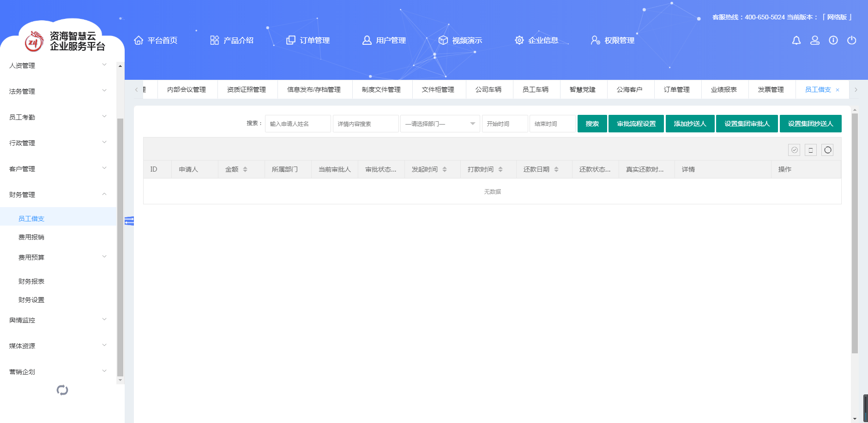Image resolution: width=868 pixels, height=423 pixels.
Task: Click the circular refresh icon in table toolbar
Action: point(827,150)
